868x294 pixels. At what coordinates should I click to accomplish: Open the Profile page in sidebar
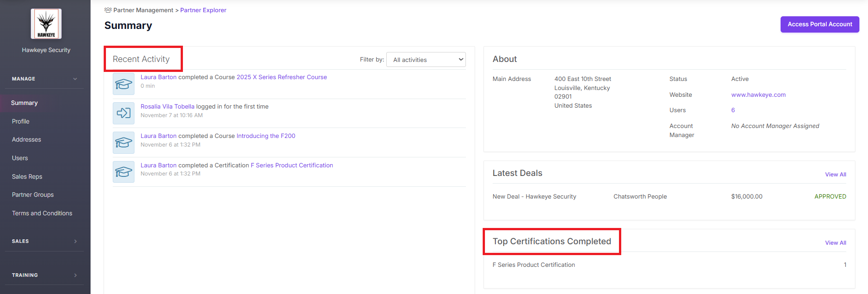[x=21, y=121]
